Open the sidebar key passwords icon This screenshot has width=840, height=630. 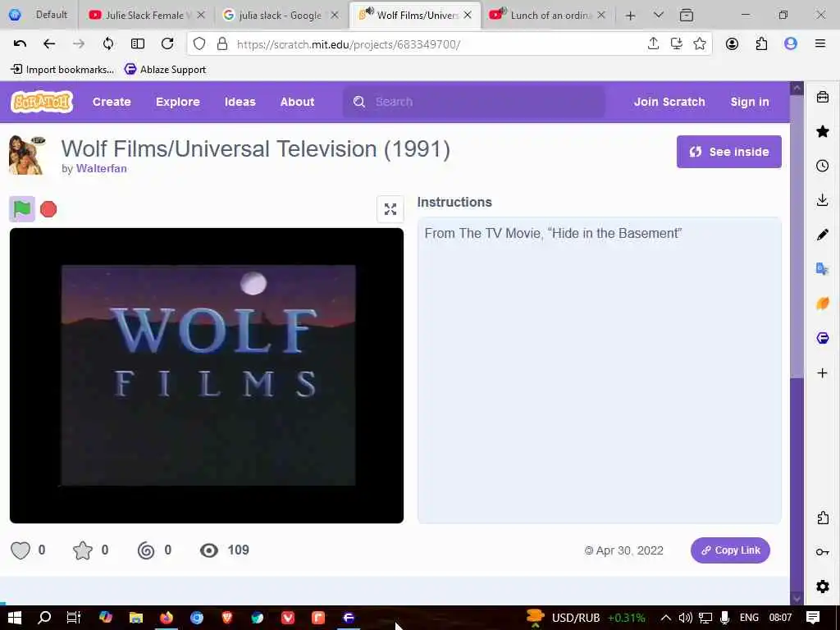click(x=822, y=552)
